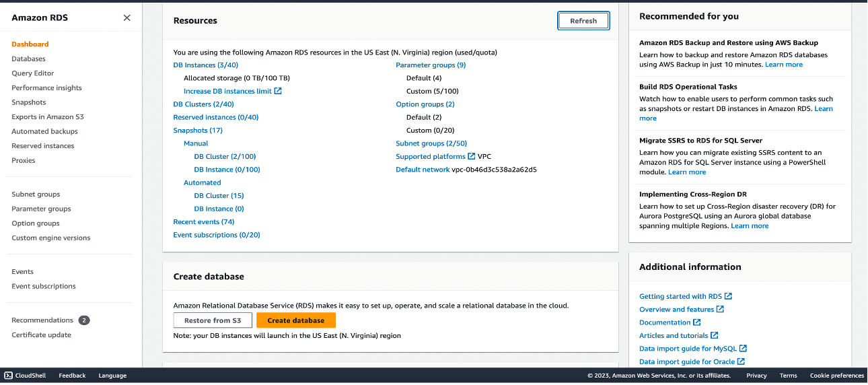
Task: Click Increase DB instances limit link
Action: coord(227,91)
